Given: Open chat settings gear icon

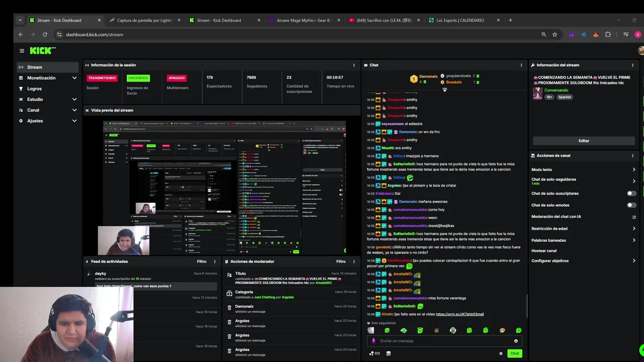Looking at the screenshot, I should 501,353.
